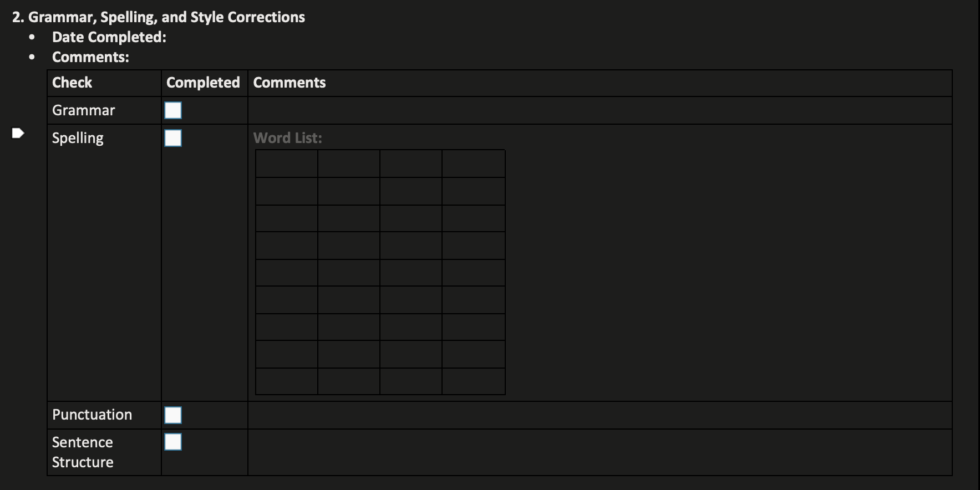
Task: Click the bottom-right cell of Word List grid
Action: pos(474,381)
